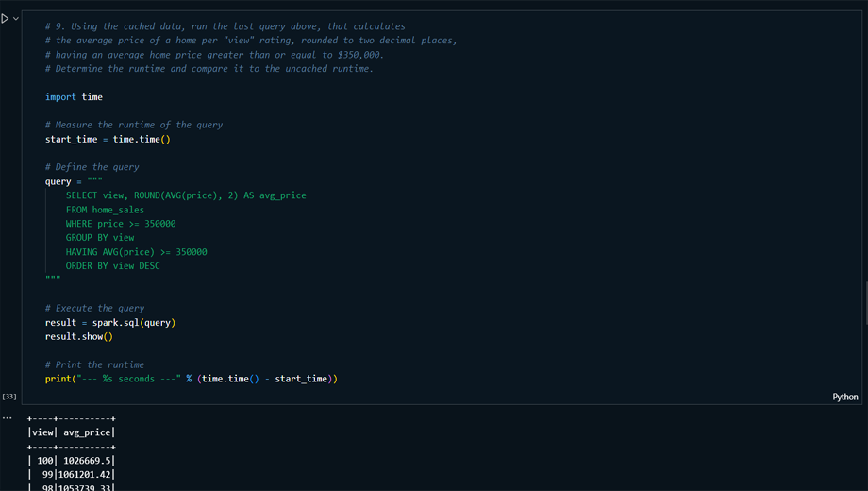The height and width of the screenshot is (491, 868).
Task: Click the 'result = spark.sql(query)' line
Action: click(x=109, y=322)
